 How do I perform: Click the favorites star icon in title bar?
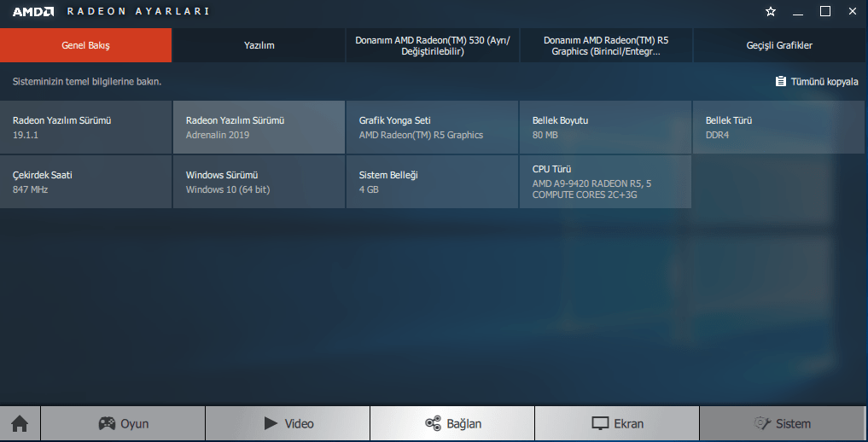(771, 12)
